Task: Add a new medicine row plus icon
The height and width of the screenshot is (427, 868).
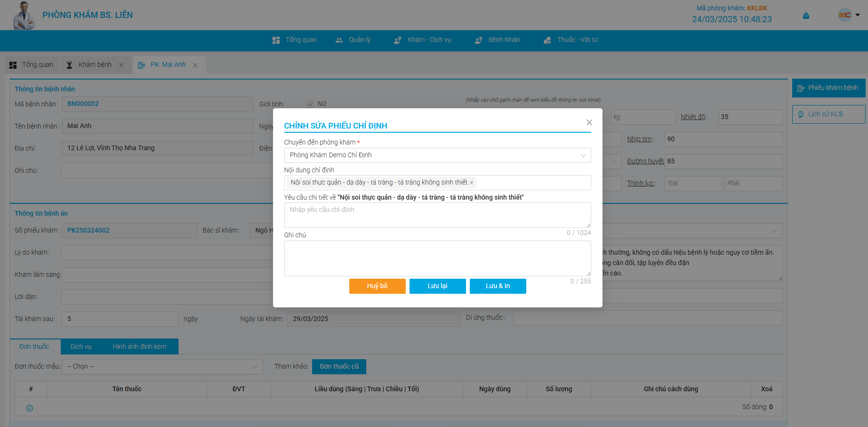Action: [30, 408]
